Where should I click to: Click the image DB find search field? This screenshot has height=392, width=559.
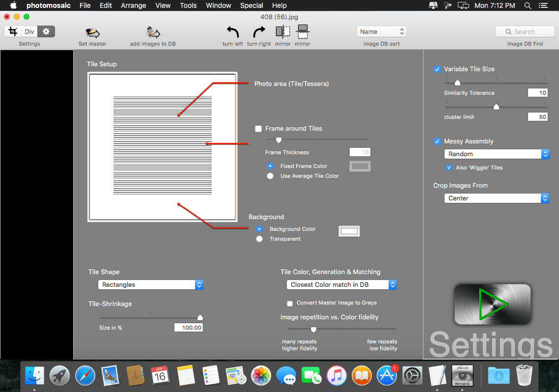coord(525,32)
